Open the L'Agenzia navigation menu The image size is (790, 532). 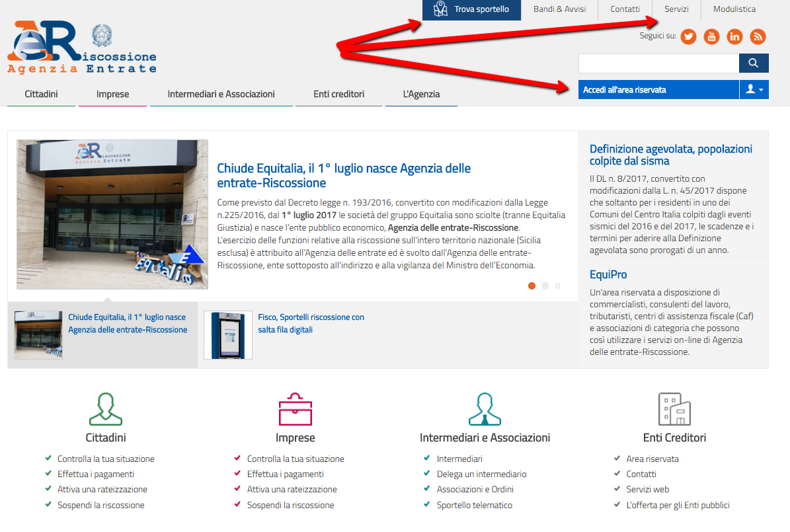[x=421, y=94]
